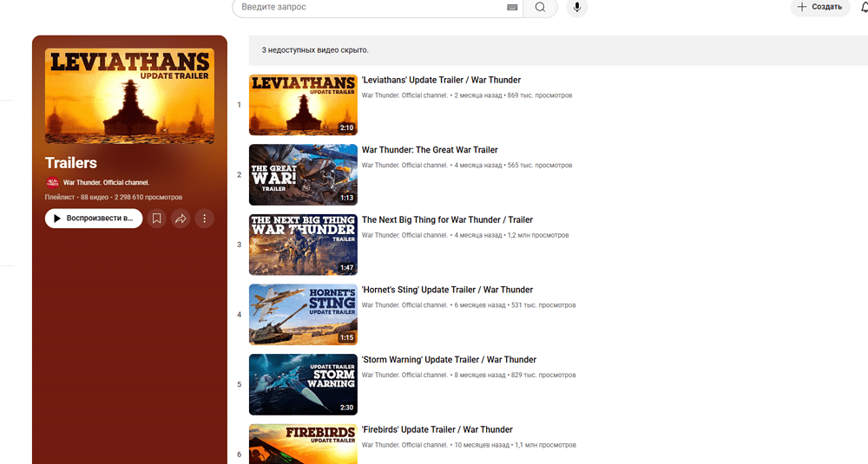Open 'Hornet's Sting' Update Trailer title
Viewport: 868px width, 464px height.
pyautogui.click(x=447, y=290)
